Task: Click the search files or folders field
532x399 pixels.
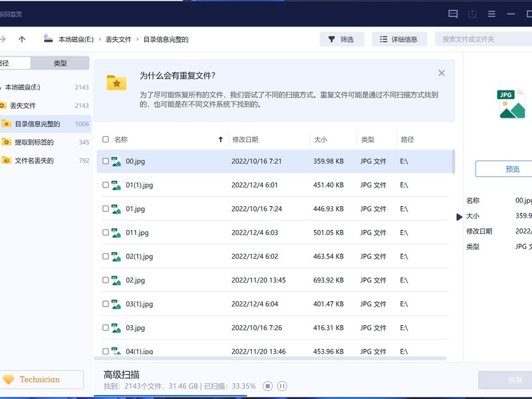Action: 483,39
